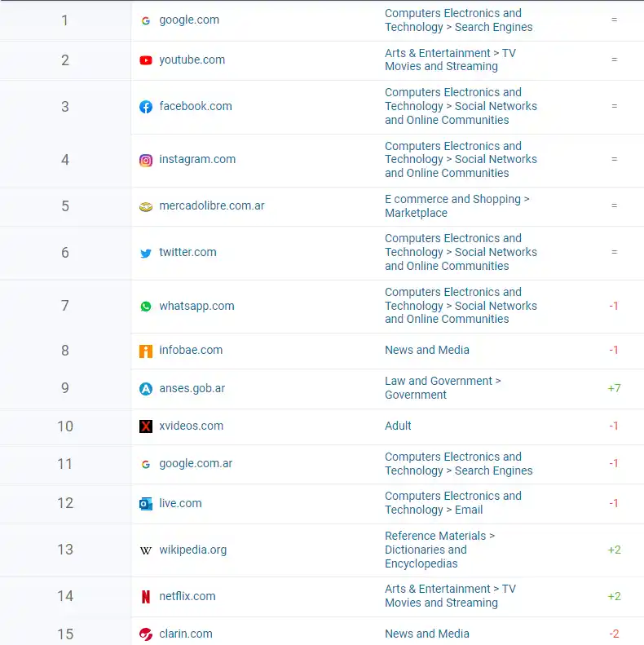
Task: Click the WhatsApp logo icon
Action: pos(146,307)
